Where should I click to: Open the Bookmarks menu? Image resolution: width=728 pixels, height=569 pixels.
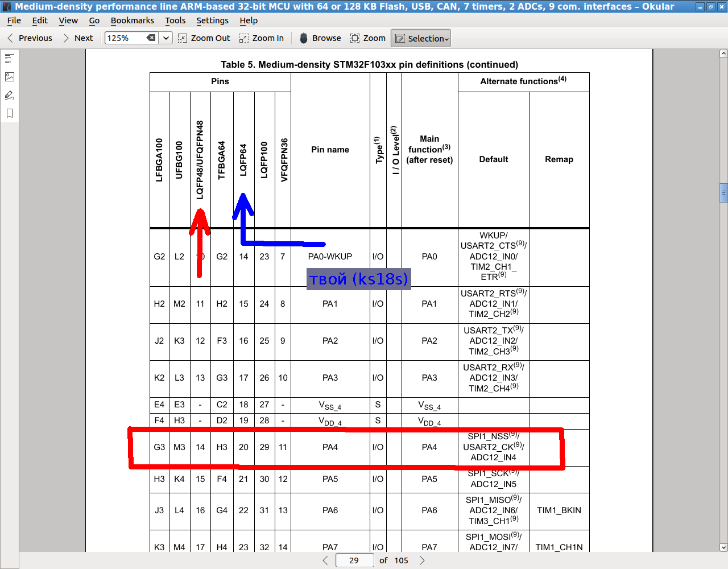[x=132, y=20]
